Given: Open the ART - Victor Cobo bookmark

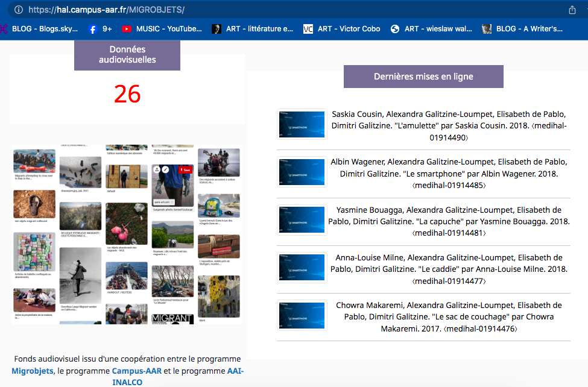Looking at the screenshot, I should click(x=341, y=29).
